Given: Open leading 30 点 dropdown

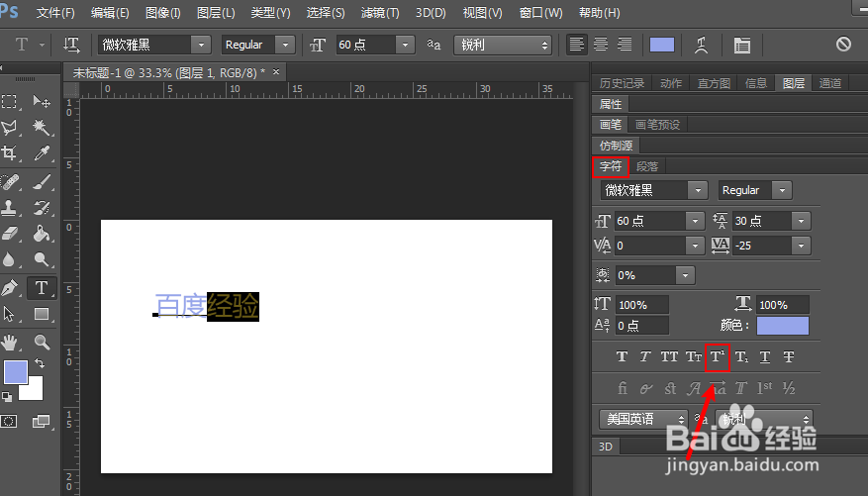Looking at the screenshot, I should click(x=801, y=221).
